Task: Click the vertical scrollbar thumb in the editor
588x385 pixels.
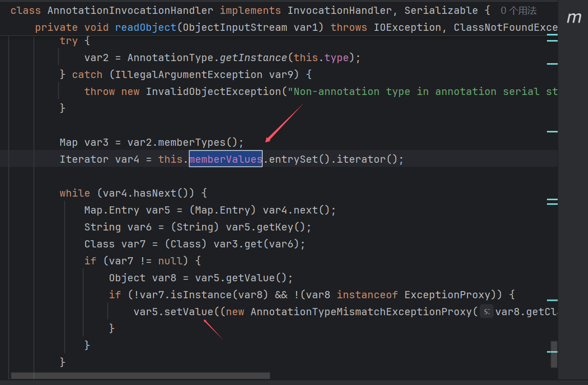Action: [x=554, y=354]
